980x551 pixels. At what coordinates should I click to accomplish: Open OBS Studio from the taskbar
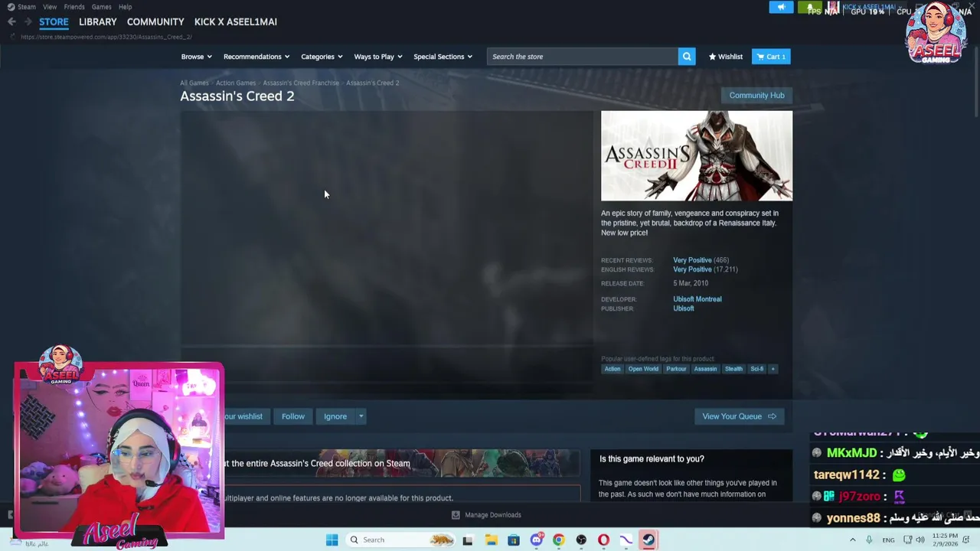pyautogui.click(x=581, y=540)
